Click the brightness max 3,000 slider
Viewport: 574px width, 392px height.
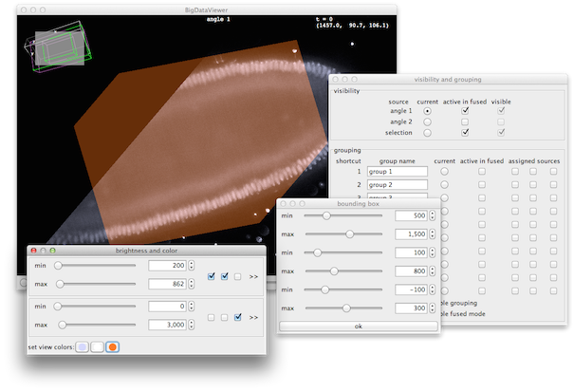pos(96,325)
